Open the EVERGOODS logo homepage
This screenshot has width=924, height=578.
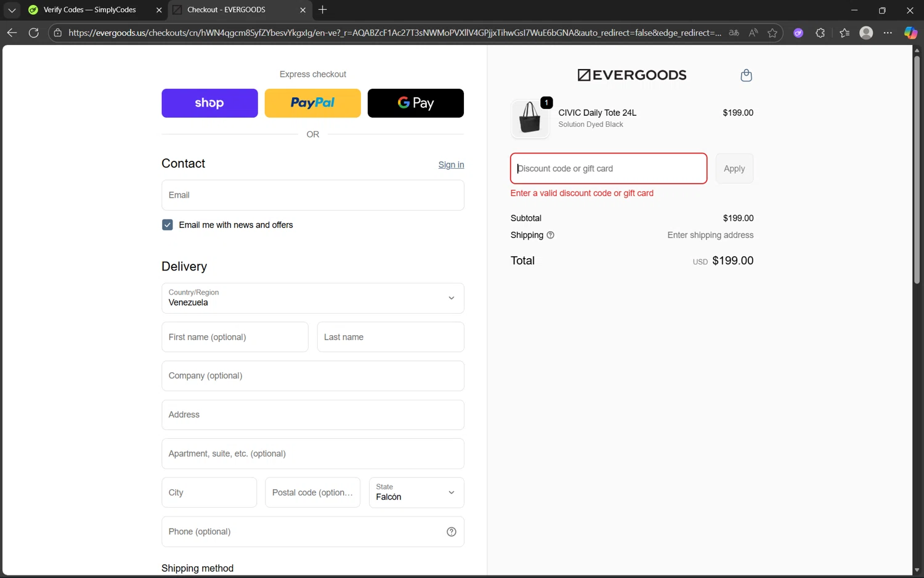click(x=632, y=75)
